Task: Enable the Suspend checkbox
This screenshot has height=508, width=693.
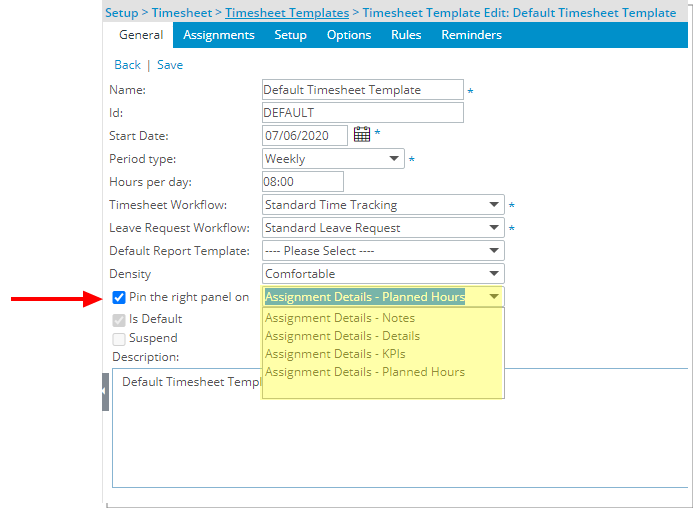Action: (119, 339)
